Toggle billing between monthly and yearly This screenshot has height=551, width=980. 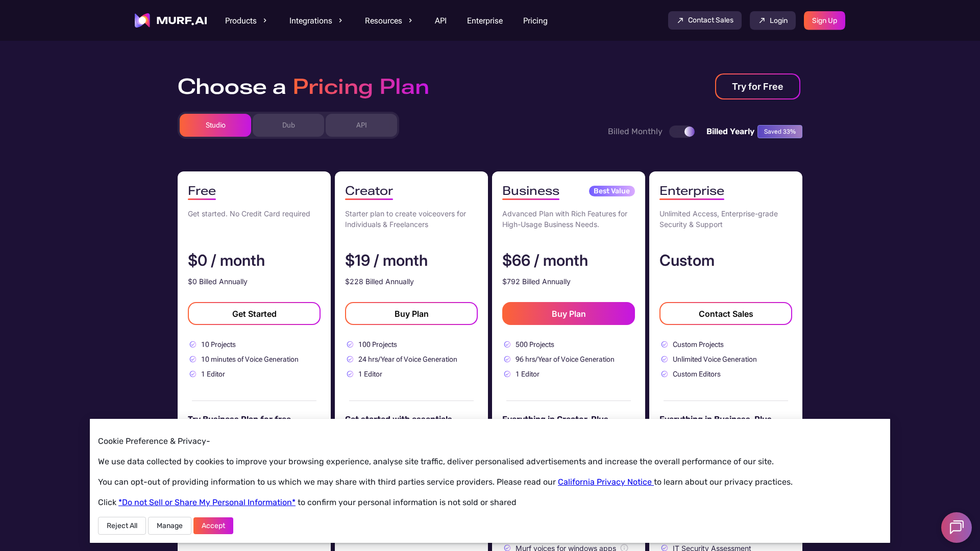pos(682,132)
